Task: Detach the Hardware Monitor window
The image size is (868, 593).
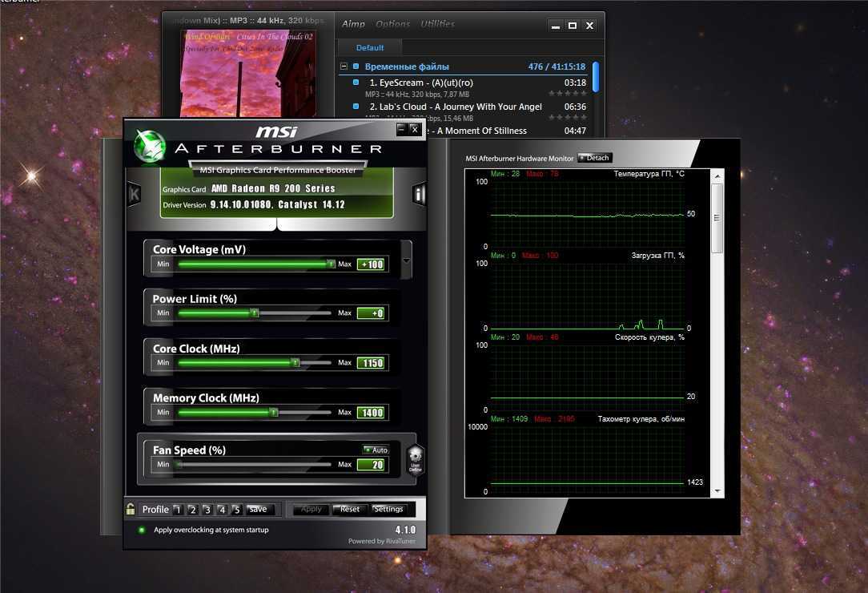Action: coord(594,158)
